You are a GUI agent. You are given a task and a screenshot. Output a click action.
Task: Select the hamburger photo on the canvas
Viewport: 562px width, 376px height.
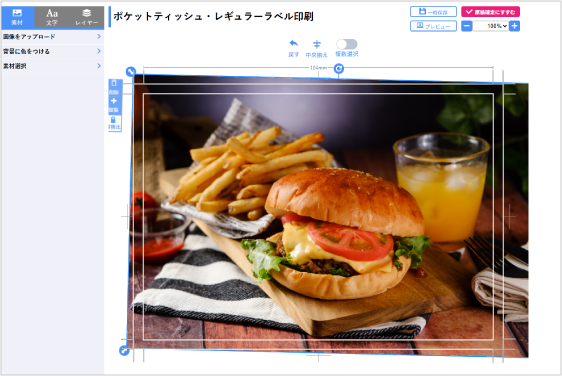pos(328,215)
